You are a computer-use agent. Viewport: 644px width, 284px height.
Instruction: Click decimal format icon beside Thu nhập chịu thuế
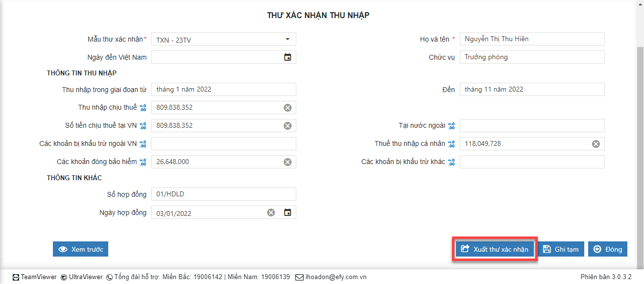point(143,108)
